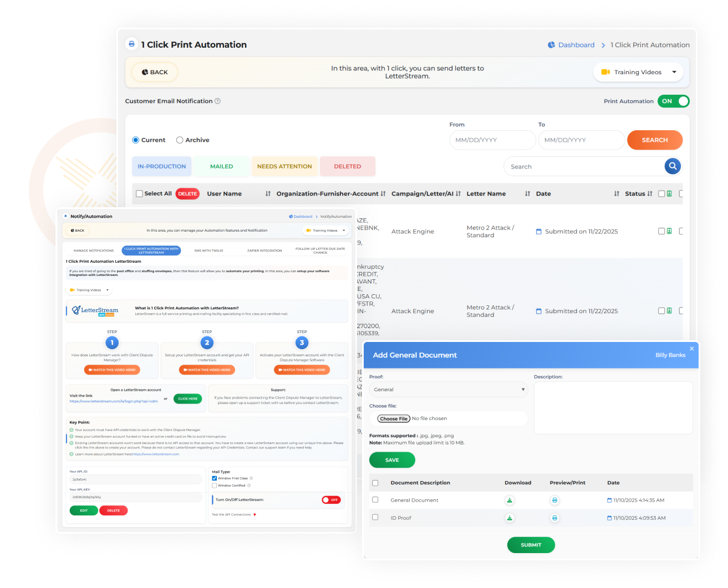Open Training Videos dropdown above LetterStream logo
The image size is (728, 588).
pyautogui.click(x=89, y=290)
